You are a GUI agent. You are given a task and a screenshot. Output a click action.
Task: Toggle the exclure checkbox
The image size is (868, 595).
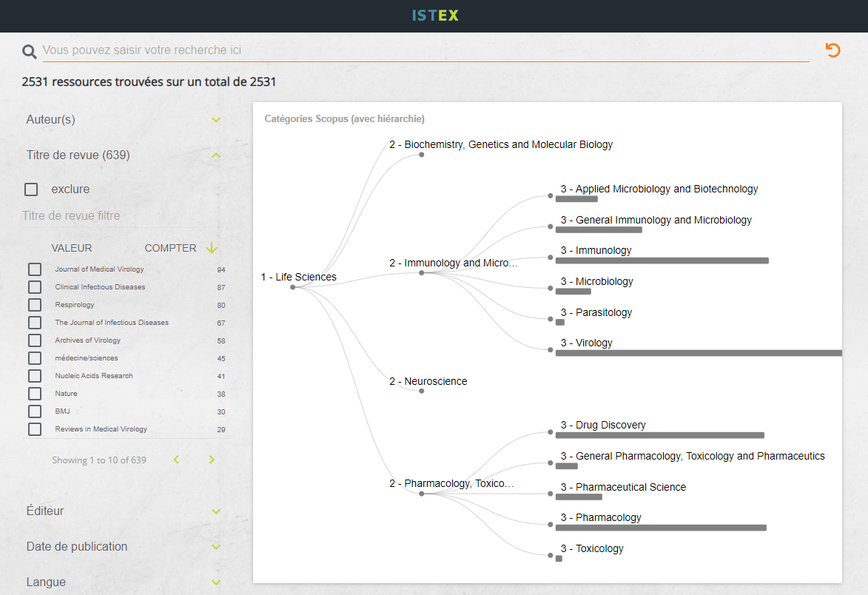(31, 189)
